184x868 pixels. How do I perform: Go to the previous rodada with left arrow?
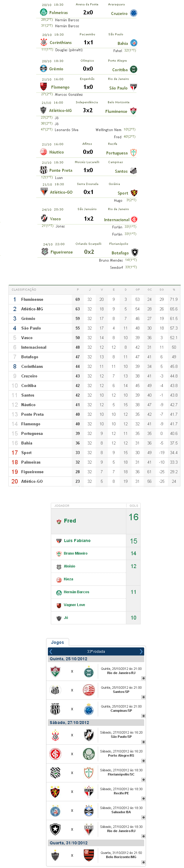coord(51,651)
